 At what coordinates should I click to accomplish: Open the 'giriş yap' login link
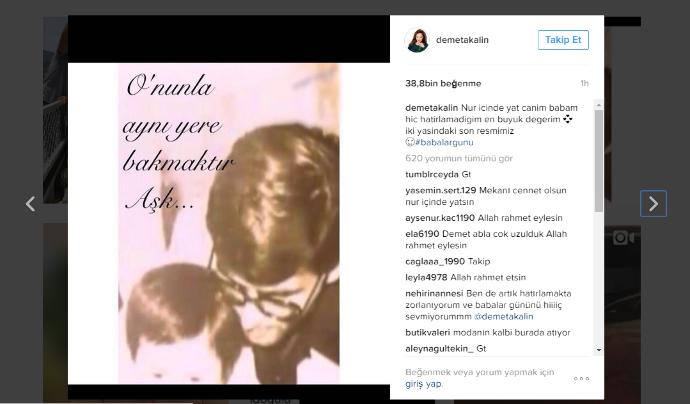[x=423, y=384]
